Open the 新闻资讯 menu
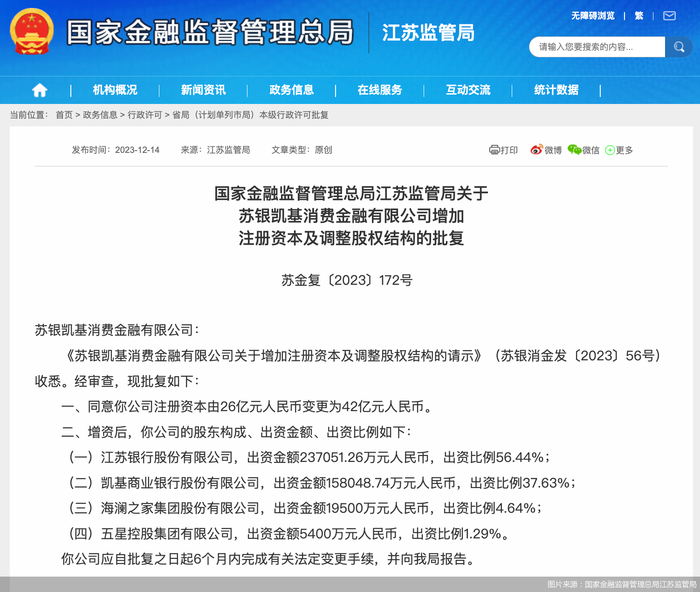The image size is (700, 592). [203, 90]
